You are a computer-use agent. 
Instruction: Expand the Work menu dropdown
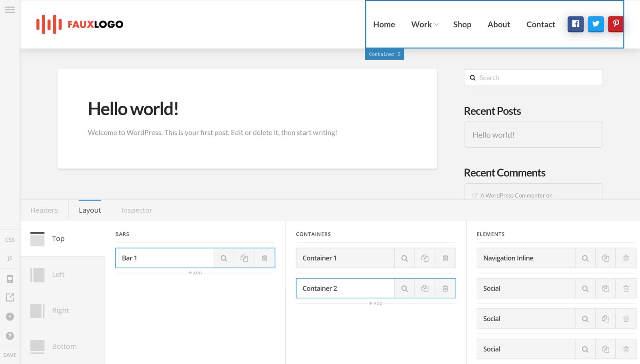pyautogui.click(x=425, y=24)
